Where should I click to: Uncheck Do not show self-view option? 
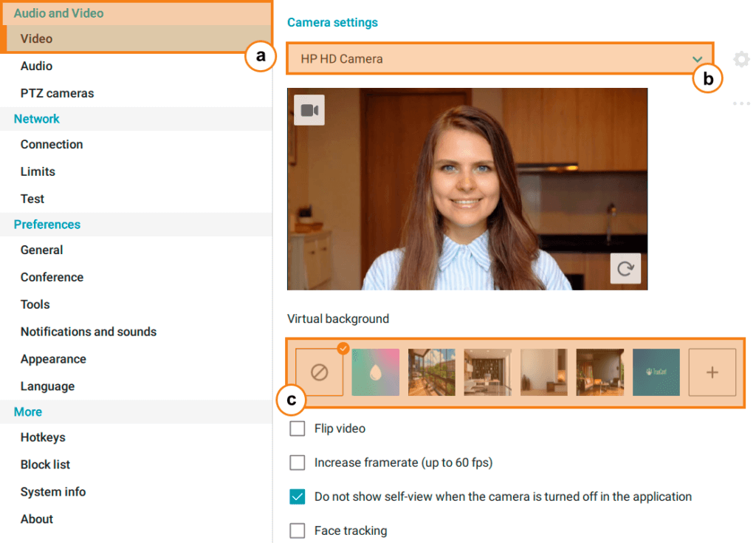[x=298, y=496]
